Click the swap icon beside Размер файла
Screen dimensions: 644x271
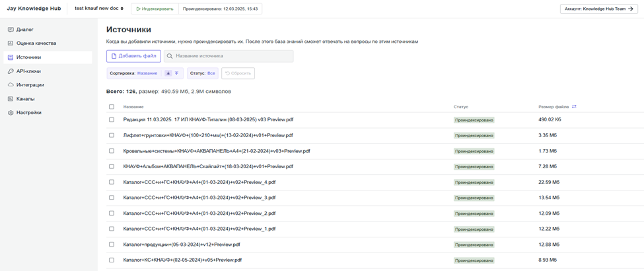click(574, 107)
